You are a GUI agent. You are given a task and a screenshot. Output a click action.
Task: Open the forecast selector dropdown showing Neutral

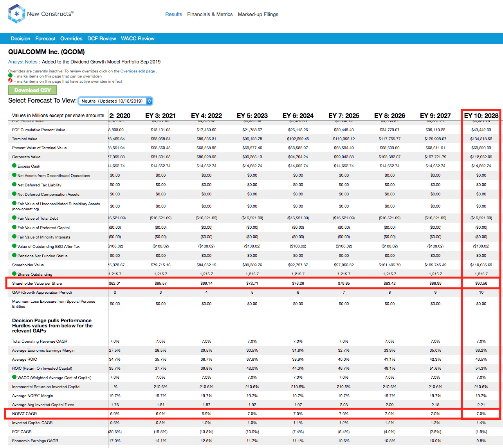coord(115,101)
